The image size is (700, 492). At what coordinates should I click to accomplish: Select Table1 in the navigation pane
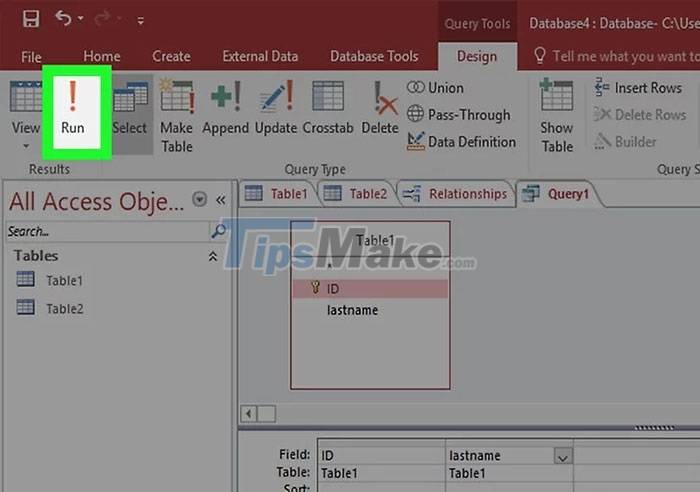click(49, 280)
